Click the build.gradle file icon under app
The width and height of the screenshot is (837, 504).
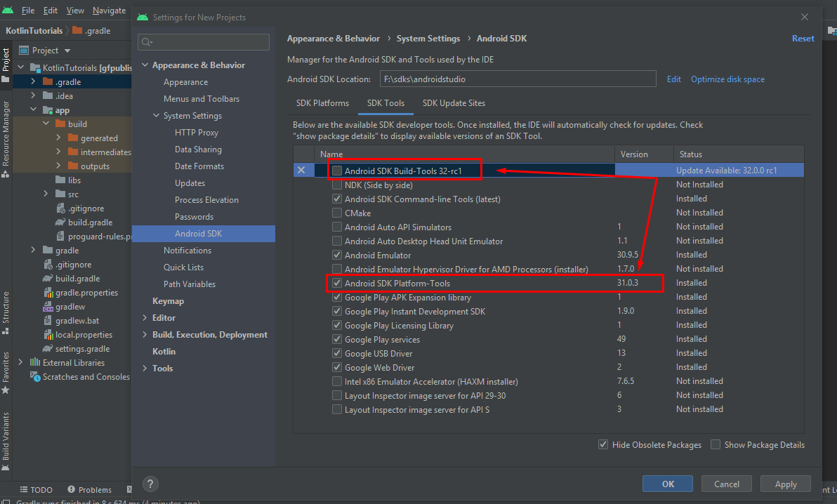(x=60, y=222)
